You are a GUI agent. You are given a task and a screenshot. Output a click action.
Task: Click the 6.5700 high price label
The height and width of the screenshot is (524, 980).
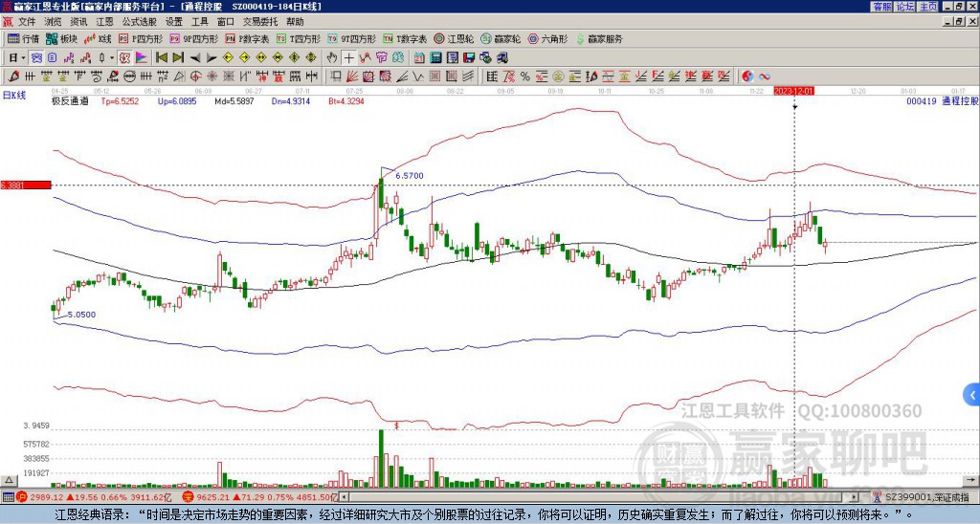[410, 176]
